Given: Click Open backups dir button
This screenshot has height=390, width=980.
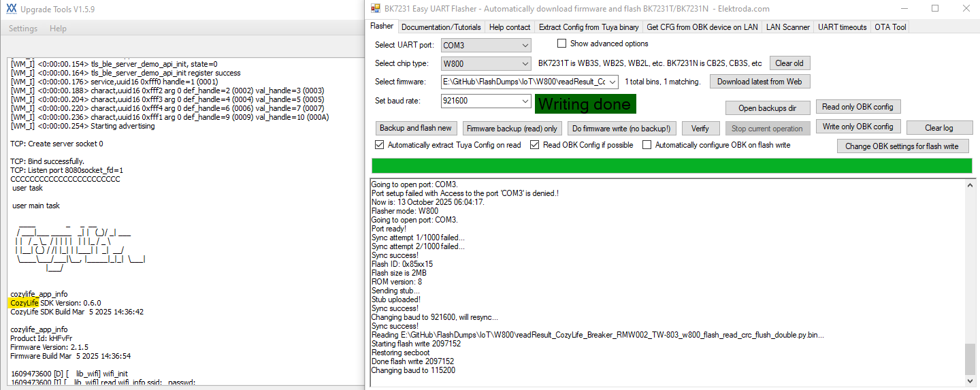Looking at the screenshot, I should [x=768, y=108].
